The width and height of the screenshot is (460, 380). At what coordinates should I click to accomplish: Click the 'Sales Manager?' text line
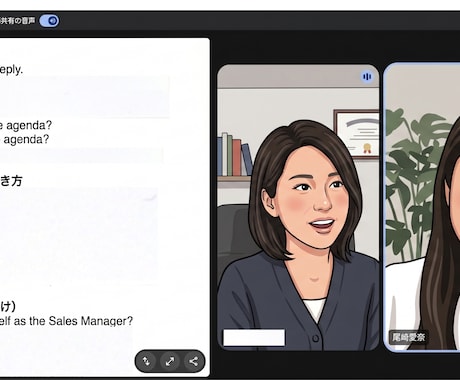66,321
